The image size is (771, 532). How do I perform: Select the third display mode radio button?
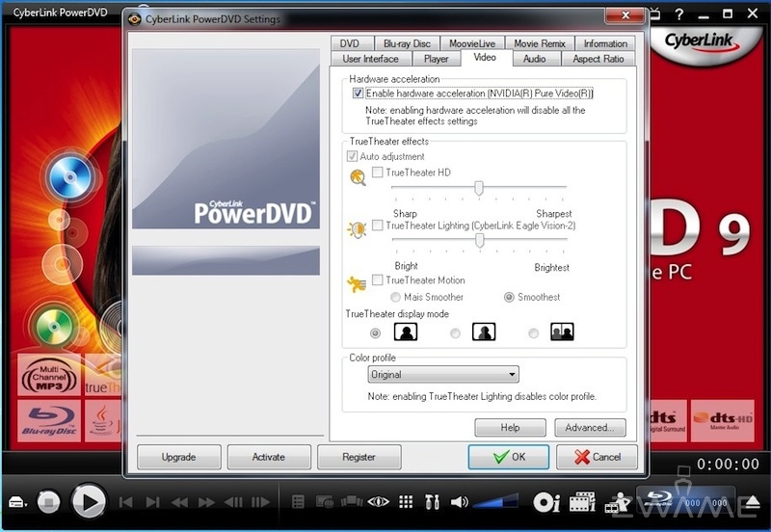(533, 333)
